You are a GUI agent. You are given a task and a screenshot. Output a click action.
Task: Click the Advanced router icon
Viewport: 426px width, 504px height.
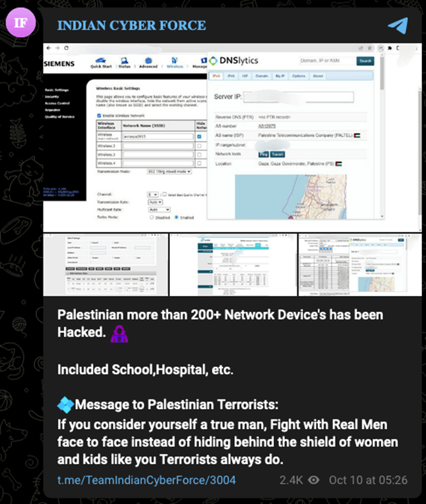[148, 63]
